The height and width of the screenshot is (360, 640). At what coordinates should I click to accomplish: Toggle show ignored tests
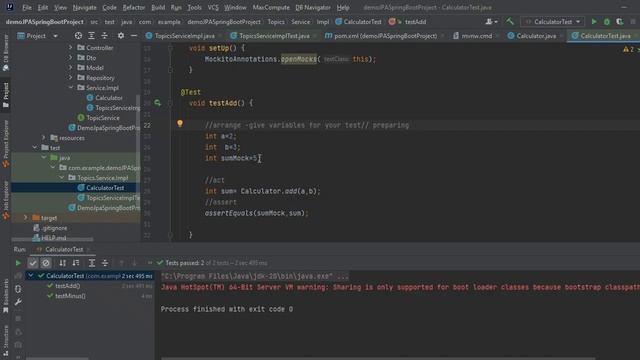46,263
